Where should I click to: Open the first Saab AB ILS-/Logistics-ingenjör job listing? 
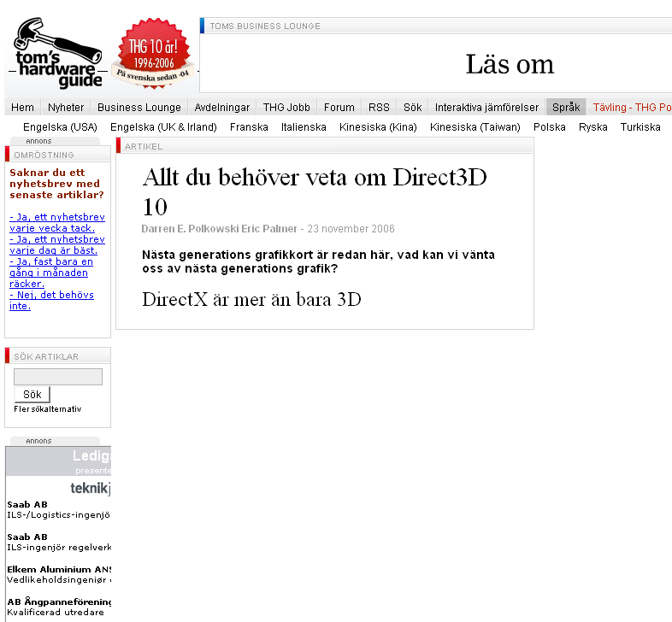tap(58, 510)
